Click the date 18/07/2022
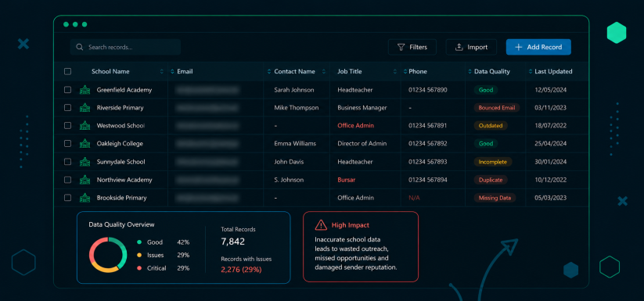The height and width of the screenshot is (301, 644). pos(551,126)
